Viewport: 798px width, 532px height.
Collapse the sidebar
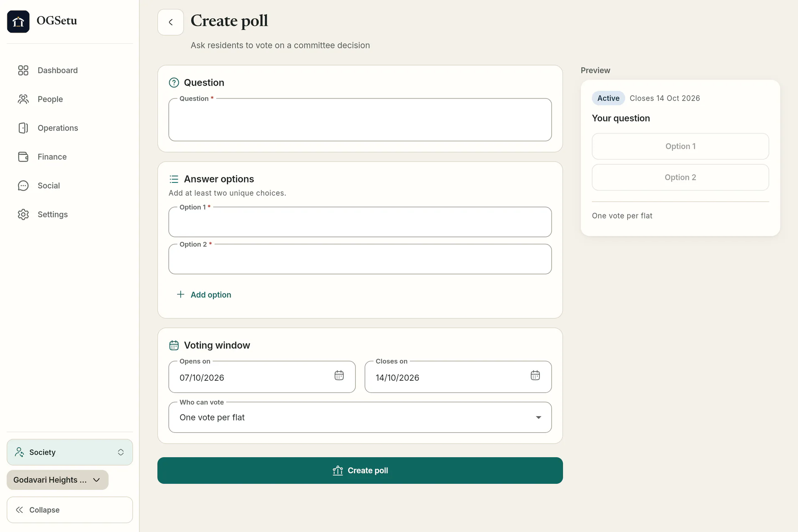click(x=70, y=510)
